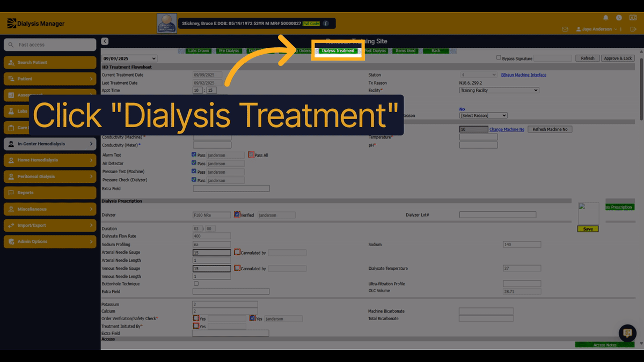644x362 pixels.
Task: Switch to the Pre Dialysis tab
Action: pos(229,51)
